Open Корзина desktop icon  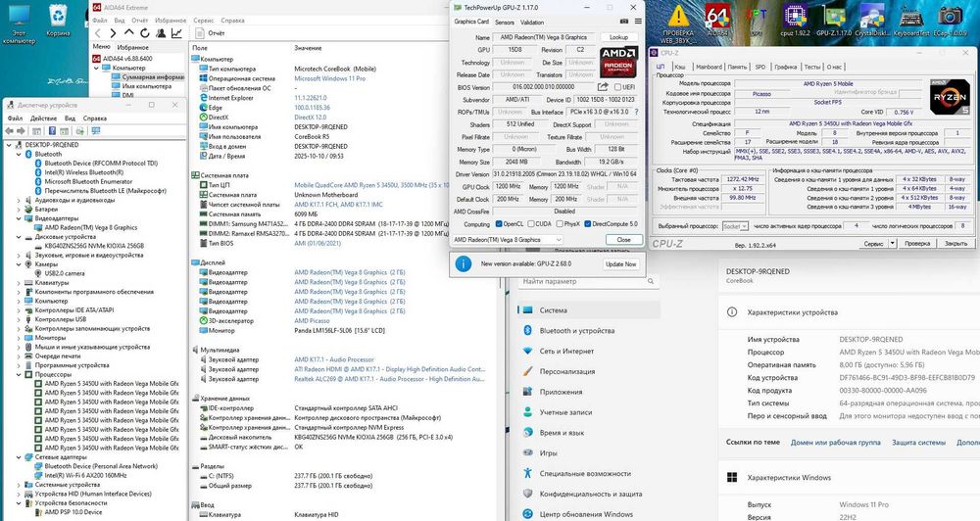pos(58,20)
